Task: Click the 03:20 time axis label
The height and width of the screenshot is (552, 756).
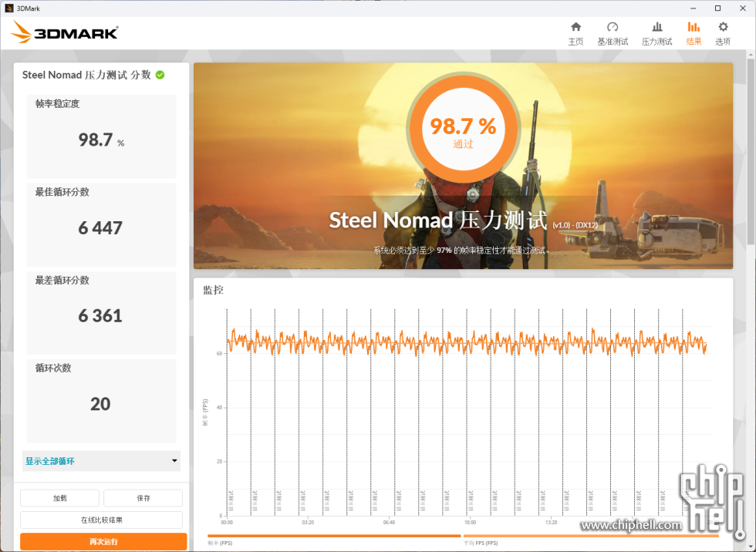Action: (308, 522)
